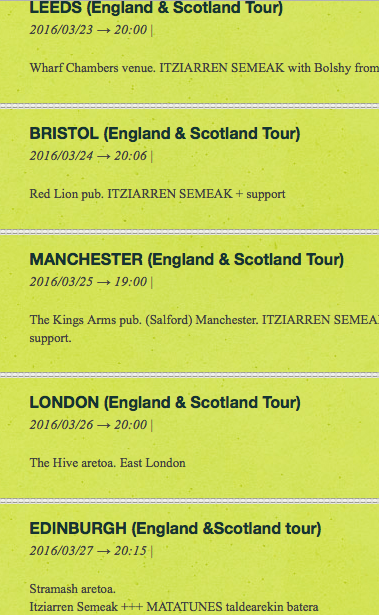Open the LONDON (England & Scotland Tour) event
The image size is (379, 615).
(165, 403)
